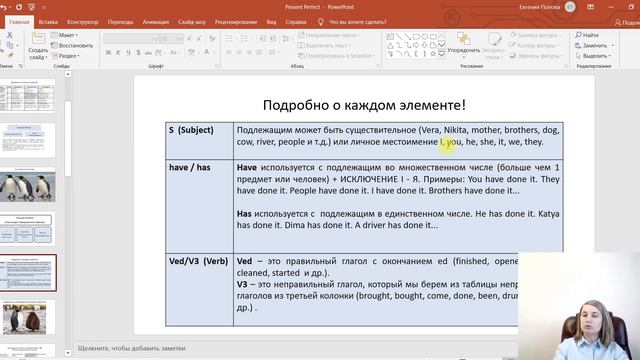Click the clear formatting icon
The width and height of the screenshot is (640, 360).
click(x=212, y=39)
